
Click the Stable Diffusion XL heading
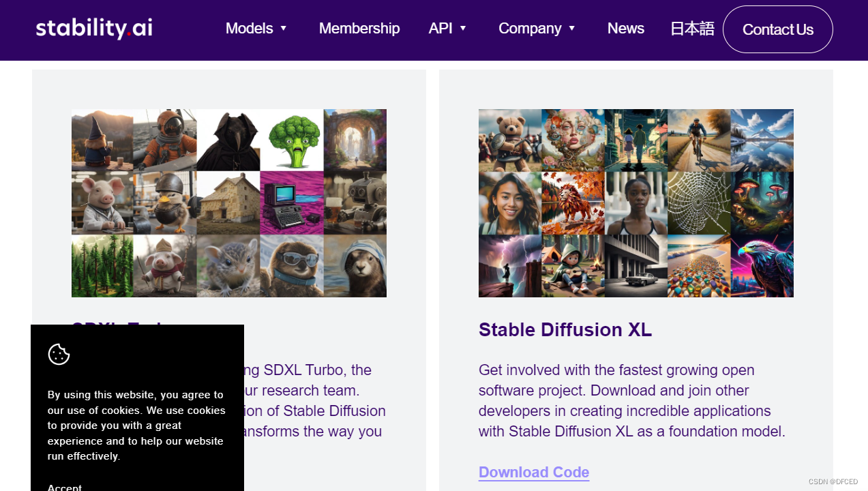tap(565, 330)
